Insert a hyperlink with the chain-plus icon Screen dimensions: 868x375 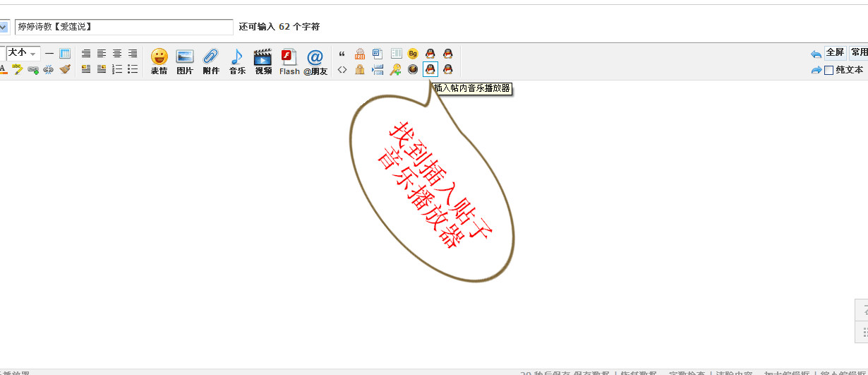pyautogui.click(x=33, y=69)
